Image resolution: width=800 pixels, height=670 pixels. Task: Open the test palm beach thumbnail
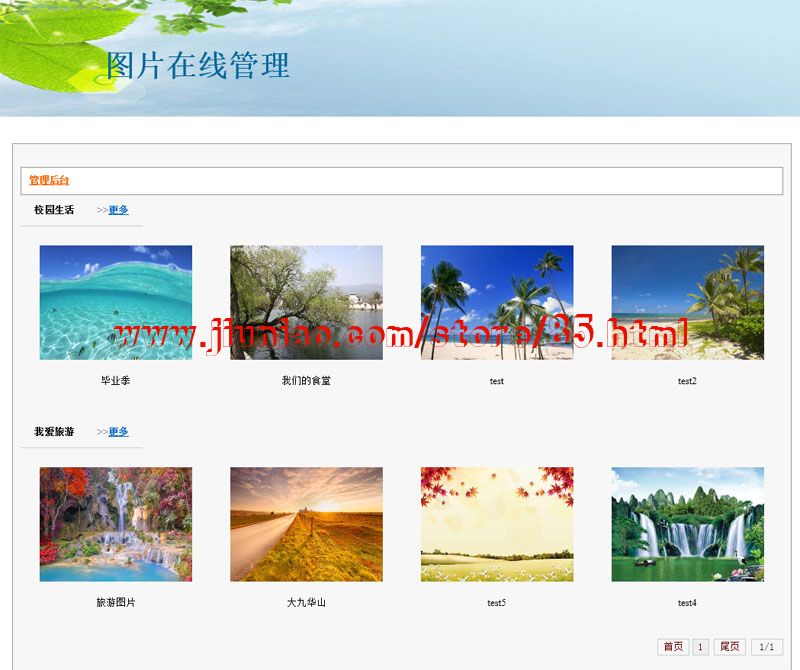(497, 303)
